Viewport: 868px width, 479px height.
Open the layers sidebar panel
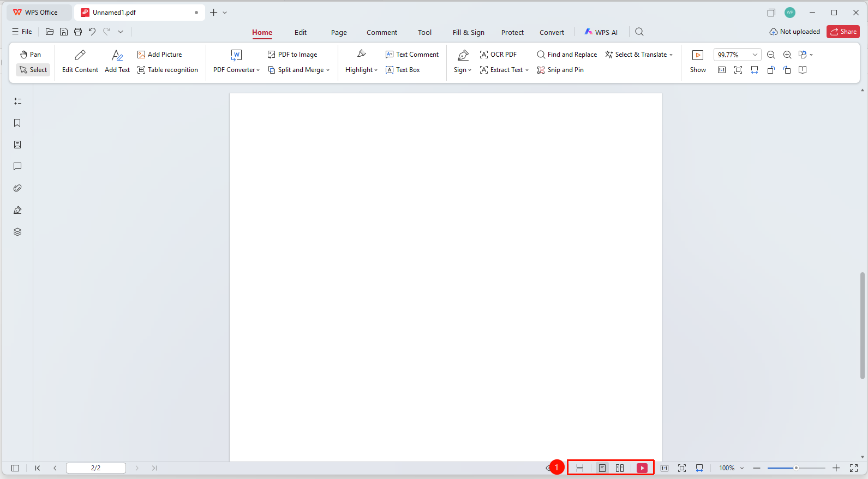click(17, 232)
